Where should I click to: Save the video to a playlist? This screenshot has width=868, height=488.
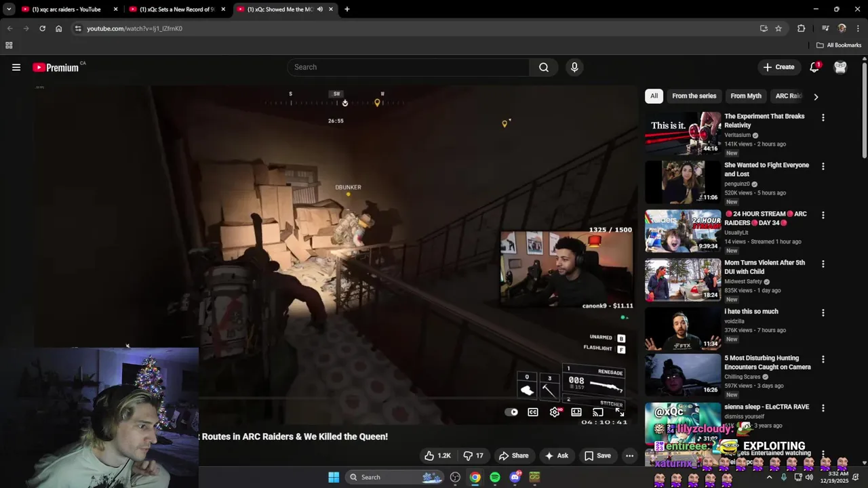597,455
